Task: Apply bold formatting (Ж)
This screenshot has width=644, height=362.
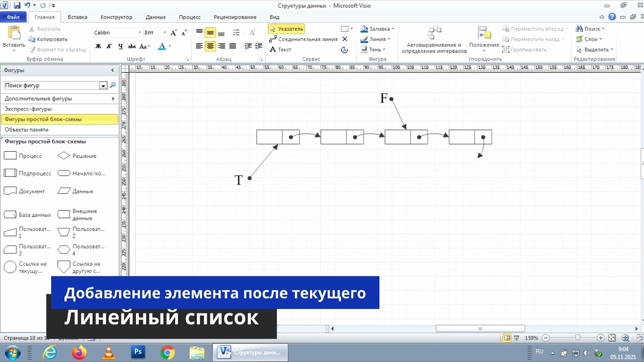Action: click(98, 46)
